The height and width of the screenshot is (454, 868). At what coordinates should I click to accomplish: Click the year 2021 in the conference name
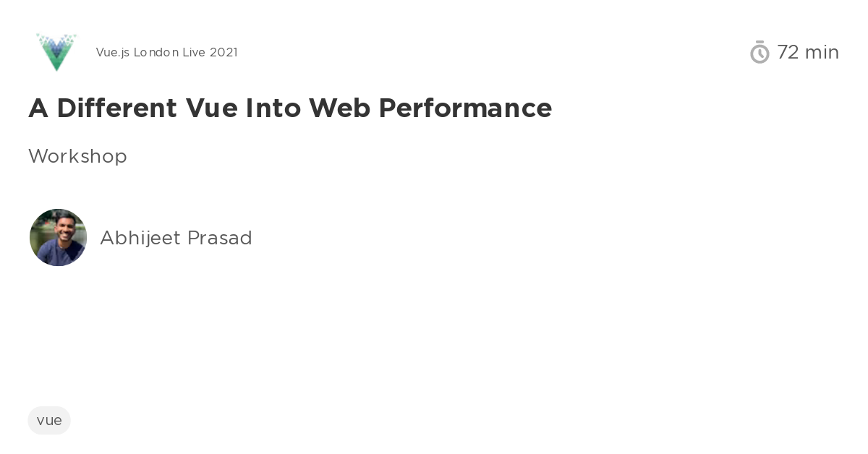224,52
